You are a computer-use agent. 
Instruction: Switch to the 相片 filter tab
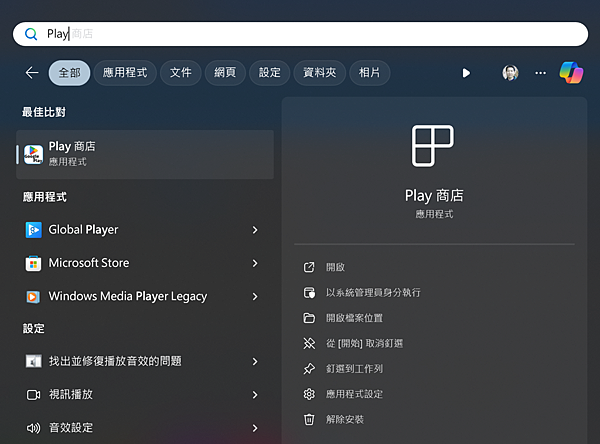click(370, 73)
